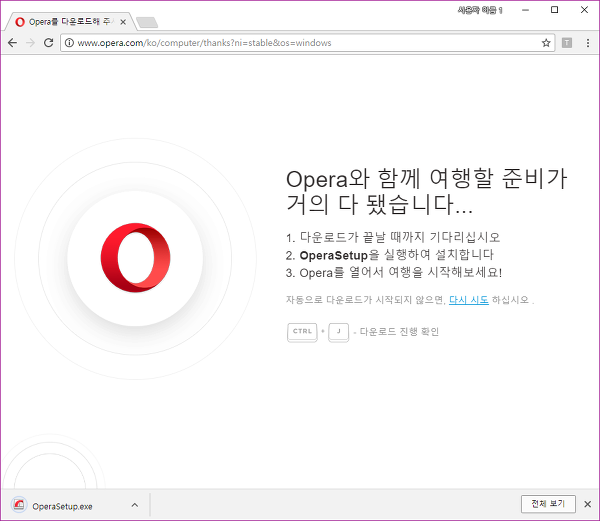Go back to the previous page
Viewport: 600px width, 521px height.
coord(13,43)
